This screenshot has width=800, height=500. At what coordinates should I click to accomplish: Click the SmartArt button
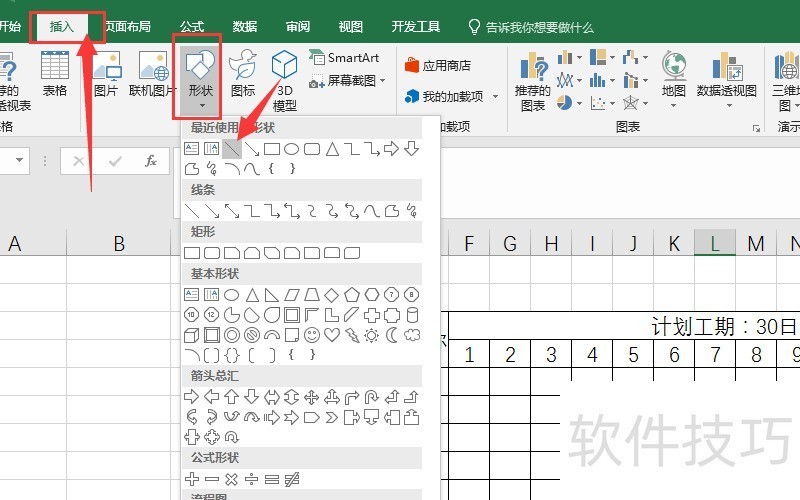(x=344, y=58)
